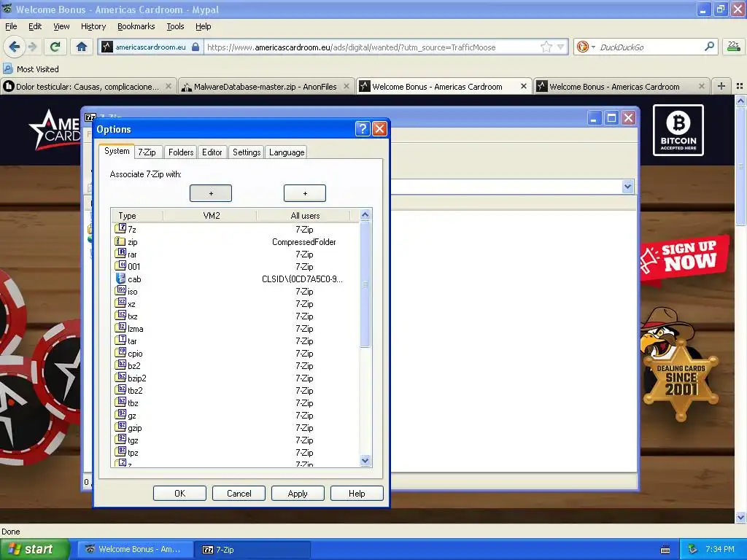The width and height of the screenshot is (747, 560).
Task: Open the tab groups grid icon
Action: point(740,86)
